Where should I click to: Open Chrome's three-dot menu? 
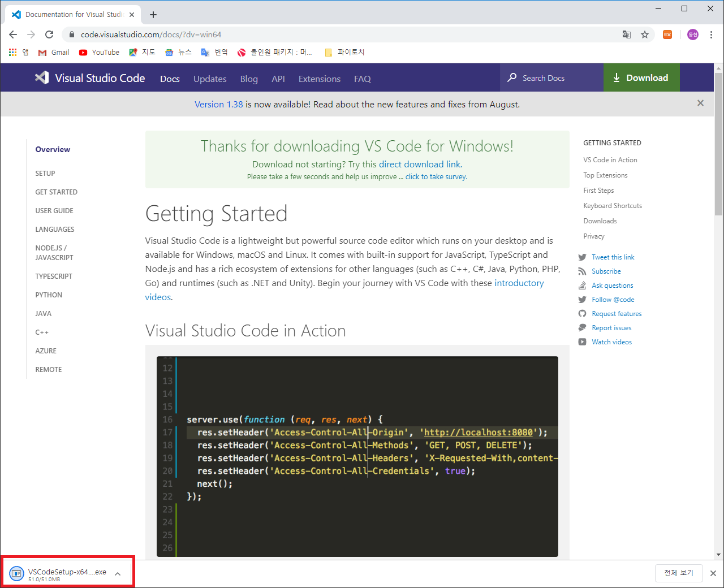[x=711, y=34]
